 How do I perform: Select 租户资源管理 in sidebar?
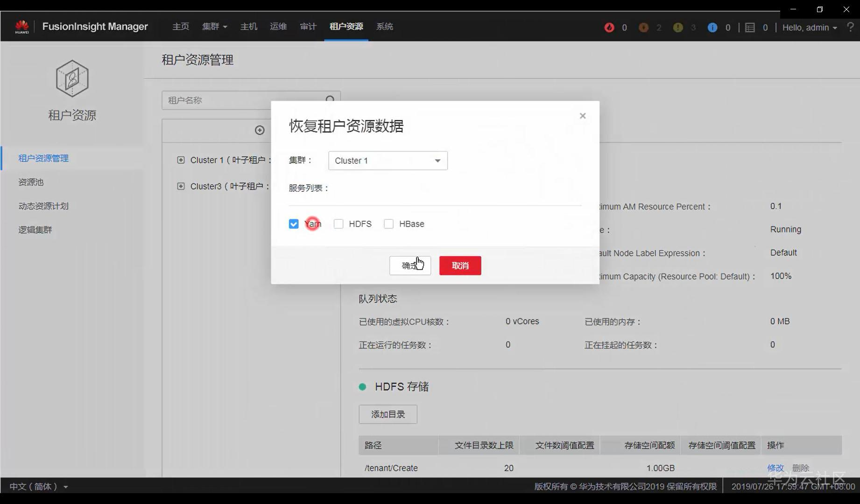43,158
